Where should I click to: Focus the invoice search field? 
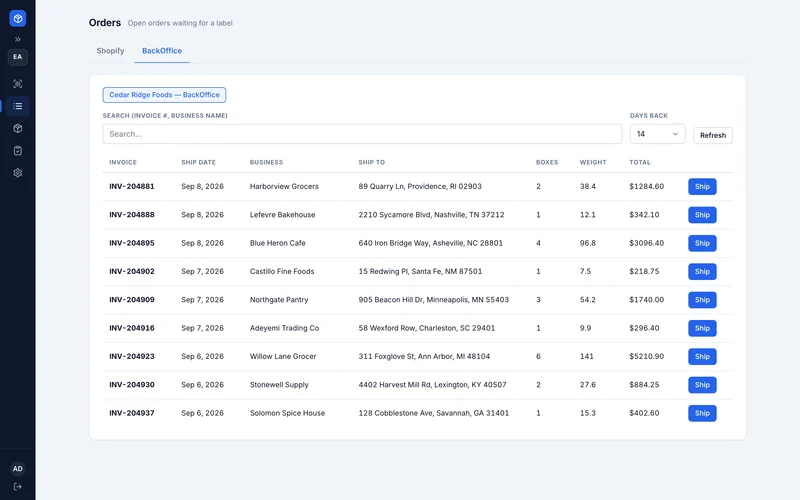pos(362,134)
